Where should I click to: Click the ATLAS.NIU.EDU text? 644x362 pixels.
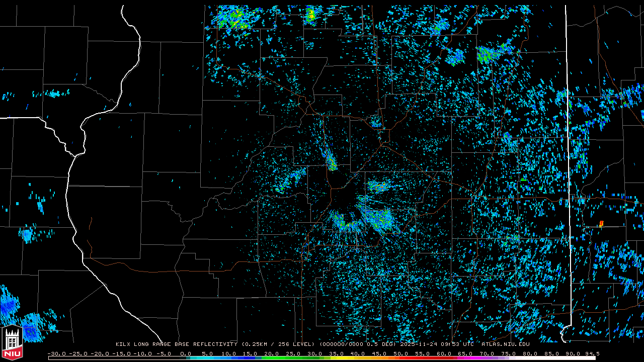506,344
